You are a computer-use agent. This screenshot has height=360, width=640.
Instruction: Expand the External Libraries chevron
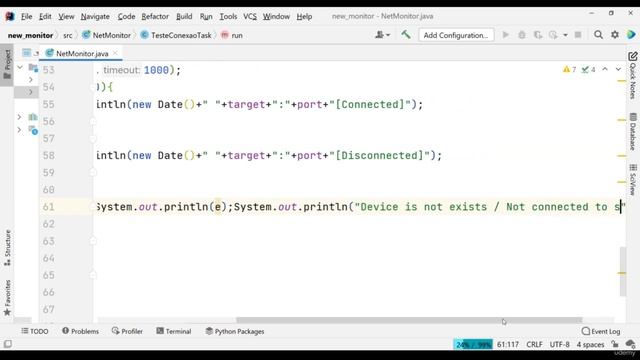19,117
